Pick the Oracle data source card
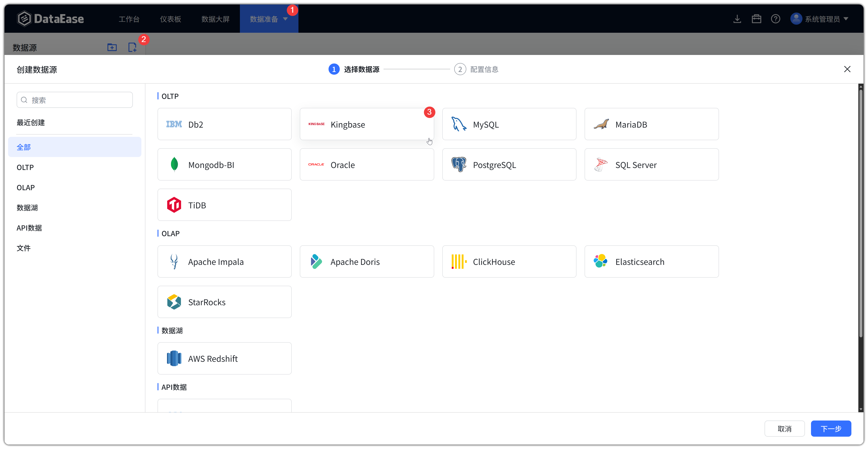Screen dimensions: 868x449 click(x=367, y=164)
